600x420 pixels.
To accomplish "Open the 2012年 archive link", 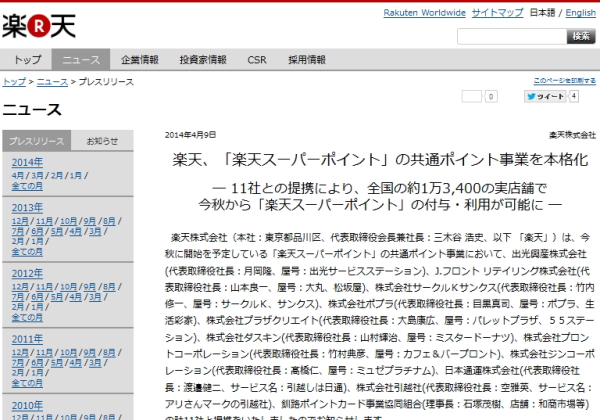I will point(27,273).
